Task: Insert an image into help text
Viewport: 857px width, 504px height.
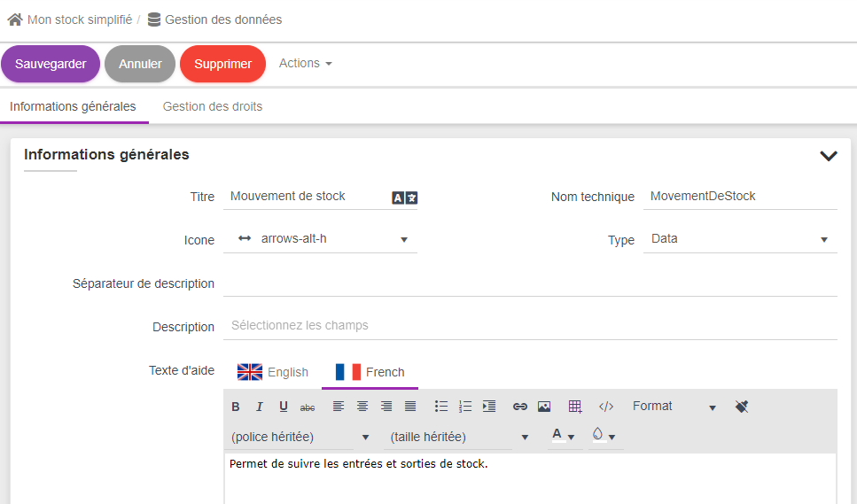Action: coord(544,407)
